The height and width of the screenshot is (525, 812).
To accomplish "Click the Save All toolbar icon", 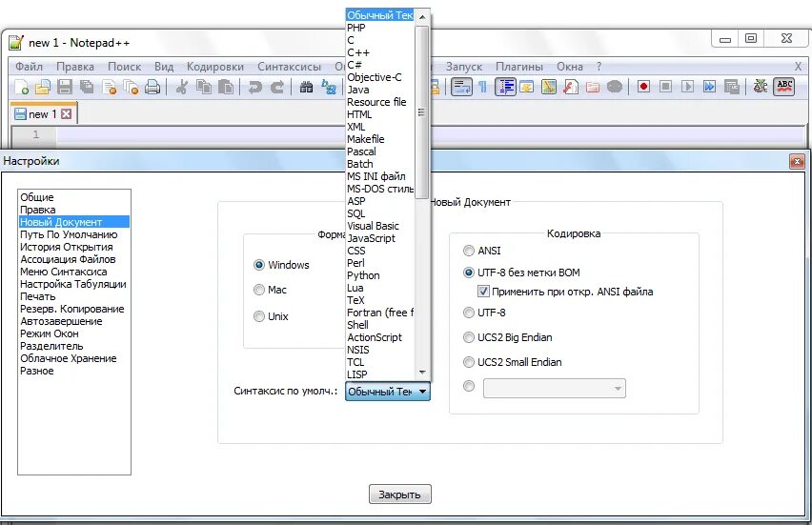I will [87, 87].
